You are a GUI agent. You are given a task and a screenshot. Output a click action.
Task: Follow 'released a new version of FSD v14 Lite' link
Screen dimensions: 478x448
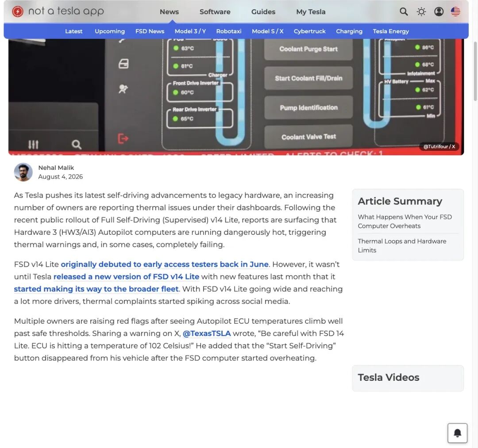126,276
